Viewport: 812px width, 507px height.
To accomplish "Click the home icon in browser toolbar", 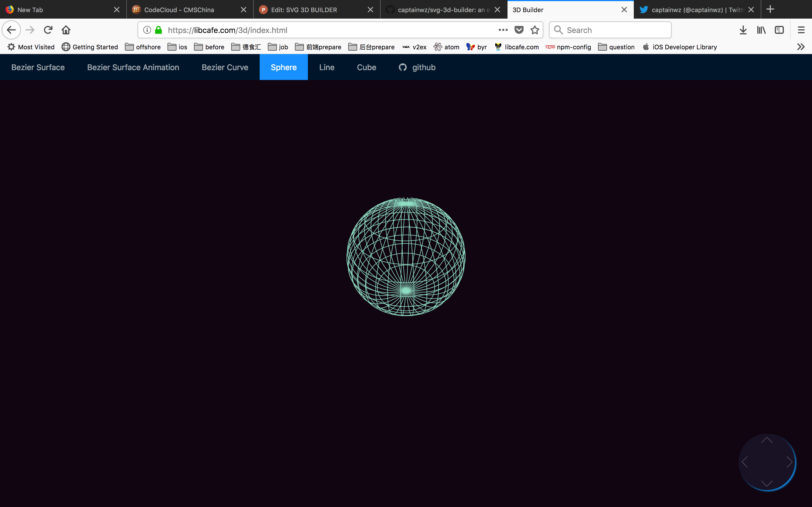I will (x=66, y=30).
